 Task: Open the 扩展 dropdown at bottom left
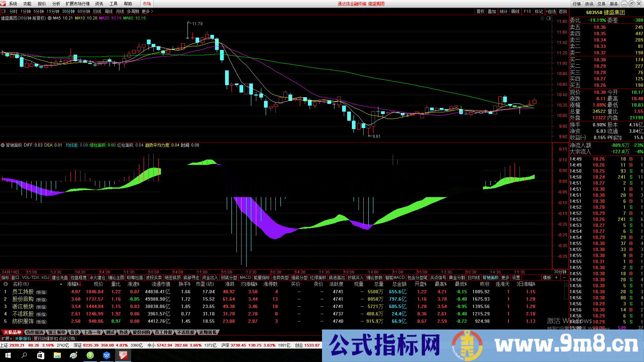[x=6, y=339]
